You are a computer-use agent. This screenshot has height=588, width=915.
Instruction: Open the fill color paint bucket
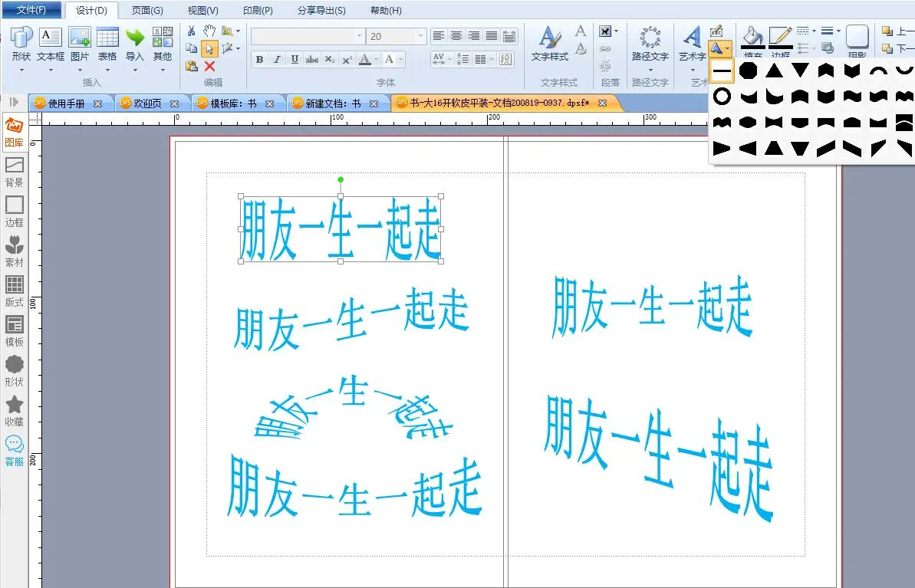(752, 38)
